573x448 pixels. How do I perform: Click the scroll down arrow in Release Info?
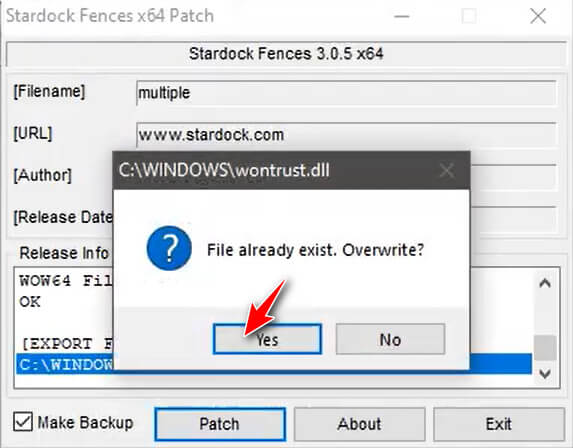pos(545,373)
